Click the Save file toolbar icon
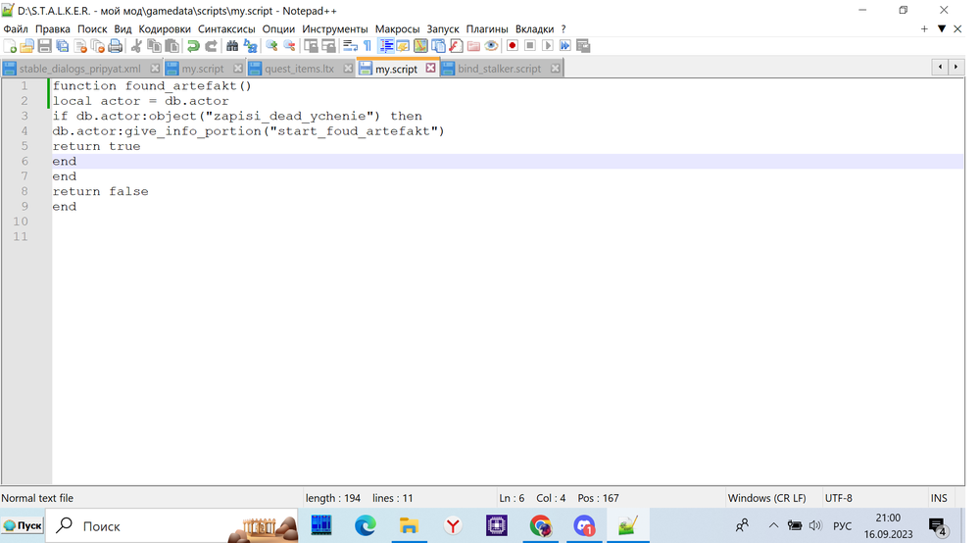 point(44,46)
